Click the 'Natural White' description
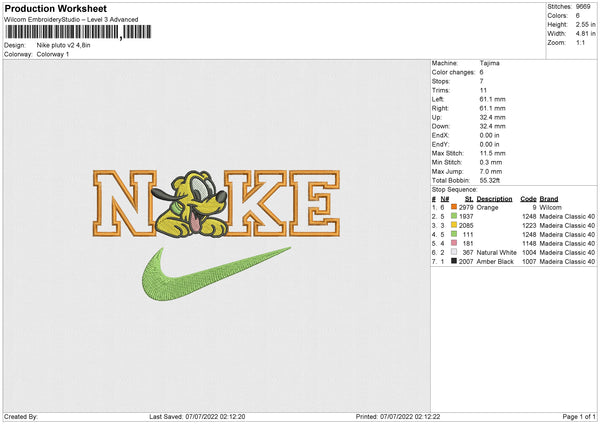600x424 pixels. [497, 253]
